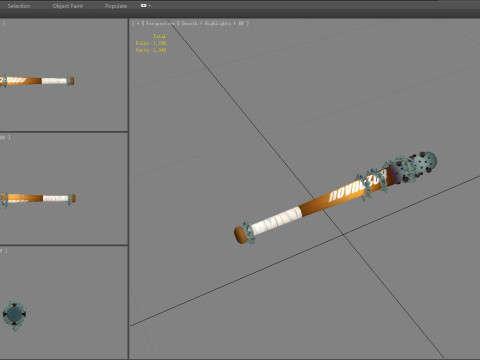Click the white grip tape on the perspective bat
Viewport: 480px width, 360px height.
point(277,220)
